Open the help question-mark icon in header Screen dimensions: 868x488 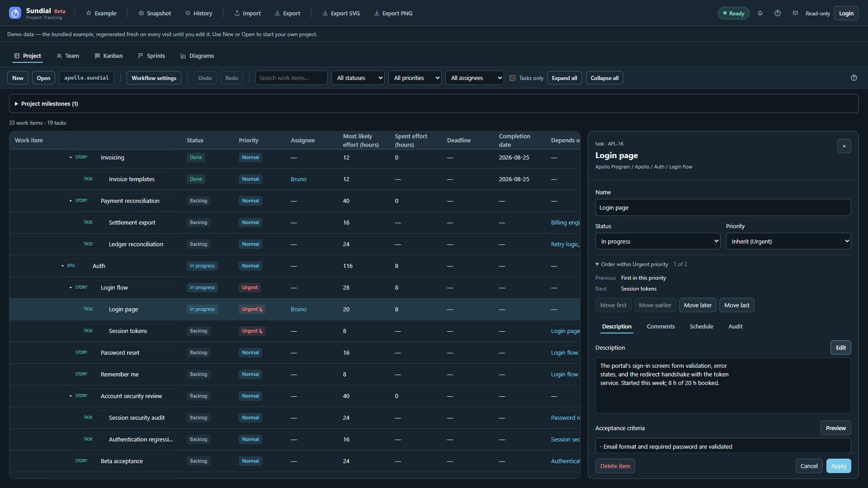778,13
